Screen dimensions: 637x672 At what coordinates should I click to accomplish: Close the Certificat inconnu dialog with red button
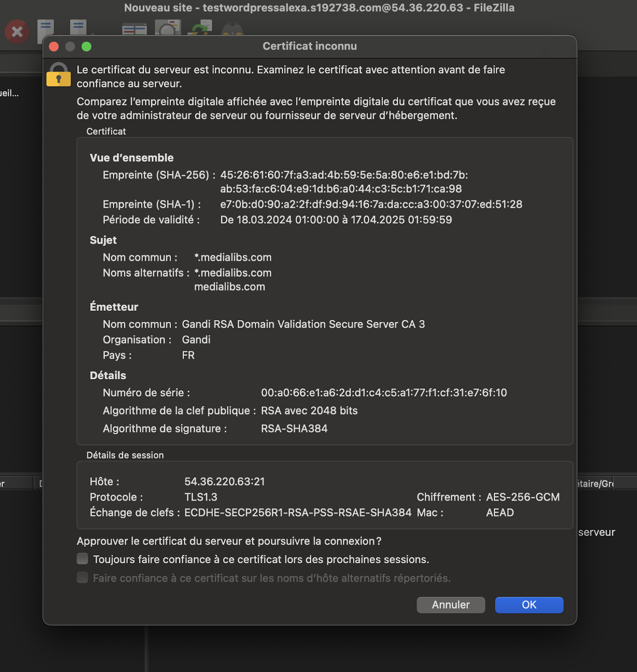54,46
